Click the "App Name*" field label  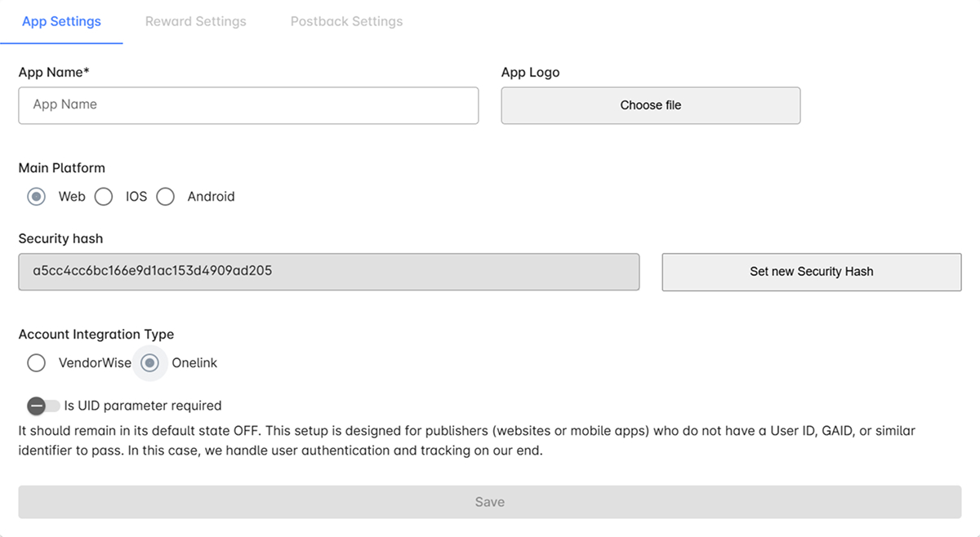point(54,73)
